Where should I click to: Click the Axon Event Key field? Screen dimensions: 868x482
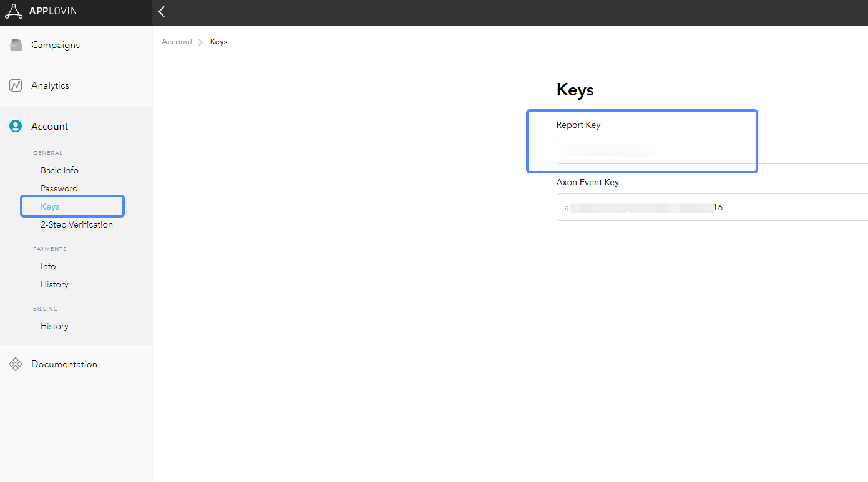point(655,206)
